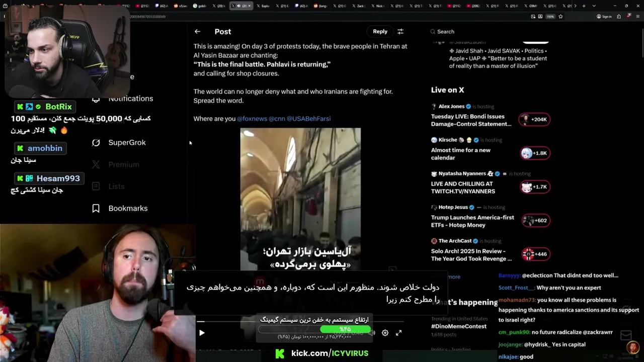Click the browser Sign in button
The height and width of the screenshot is (362, 644).
604,17
